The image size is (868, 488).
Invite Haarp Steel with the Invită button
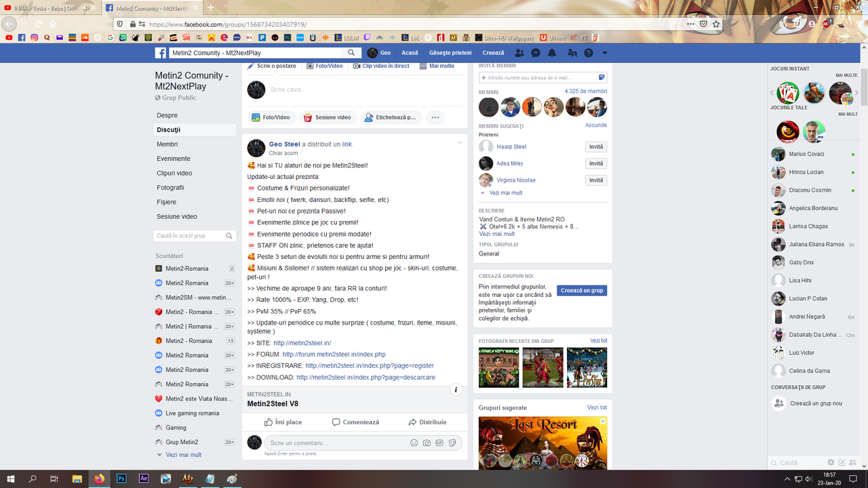[596, 147]
